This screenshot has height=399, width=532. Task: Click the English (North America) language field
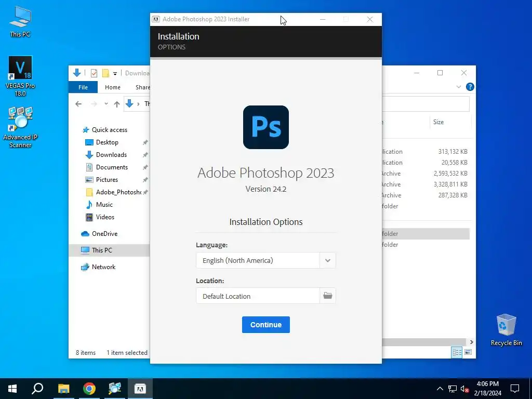tap(258, 261)
